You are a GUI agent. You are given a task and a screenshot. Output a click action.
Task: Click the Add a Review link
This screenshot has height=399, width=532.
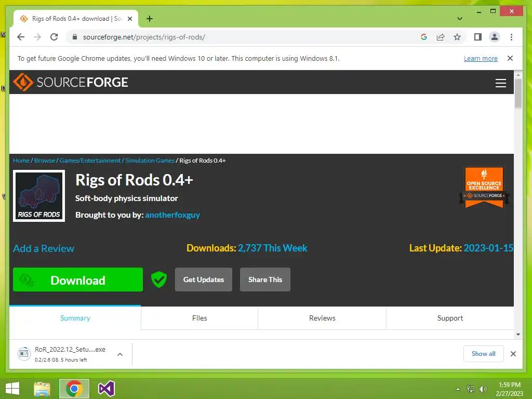coord(44,248)
